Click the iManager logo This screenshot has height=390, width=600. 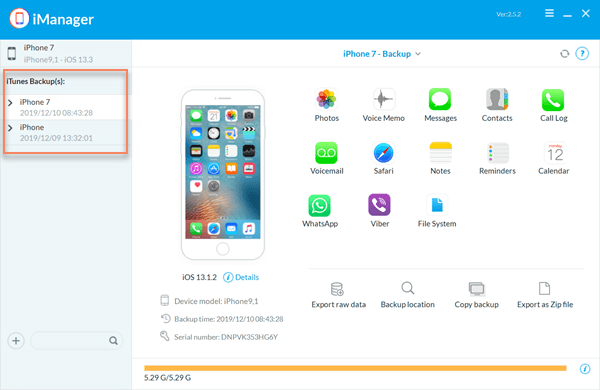tap(19, 18)
